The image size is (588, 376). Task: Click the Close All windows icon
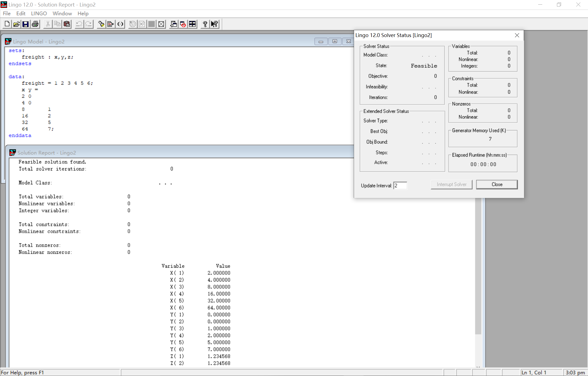[x=183, y=24]
